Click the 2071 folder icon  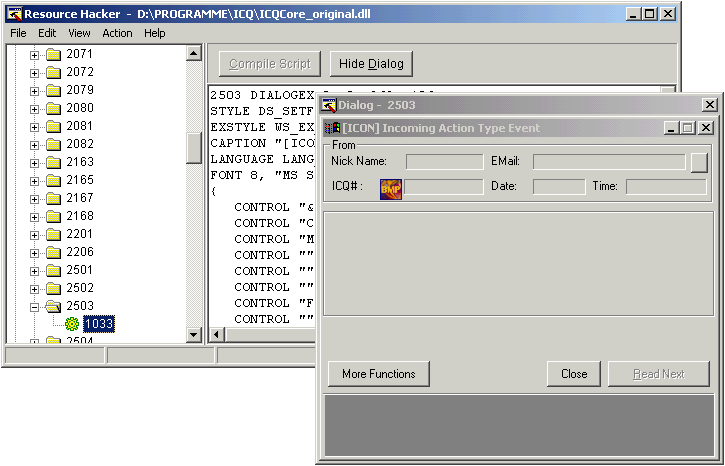point(53,54)
